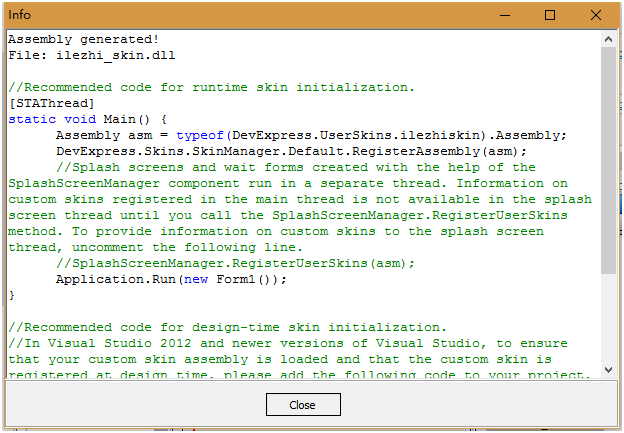
Task: Minimize the Info window
Action: click(505, 15)
